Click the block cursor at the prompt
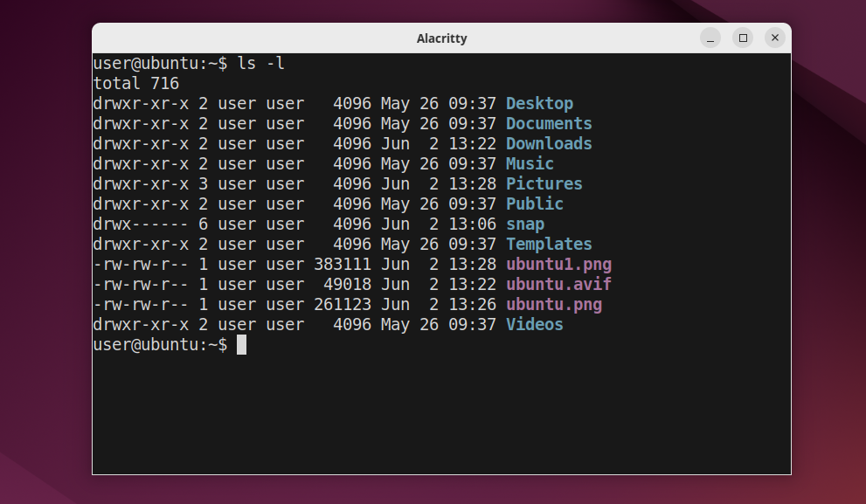 tap(242, 345)
